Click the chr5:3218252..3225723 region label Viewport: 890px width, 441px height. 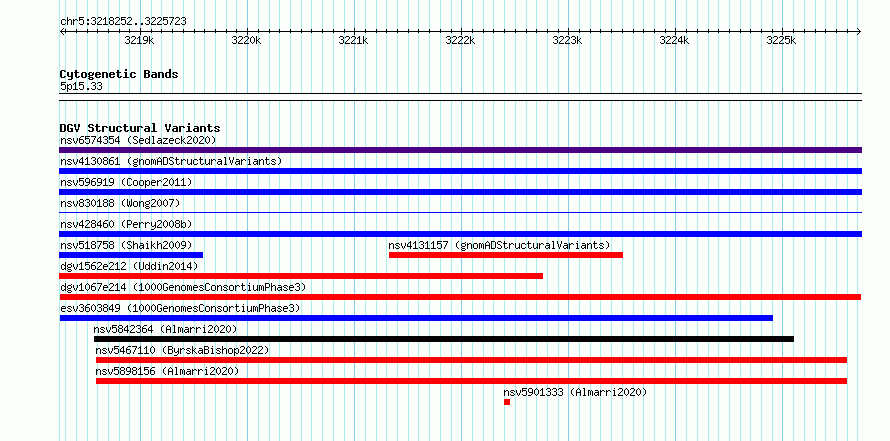[123, 22]
